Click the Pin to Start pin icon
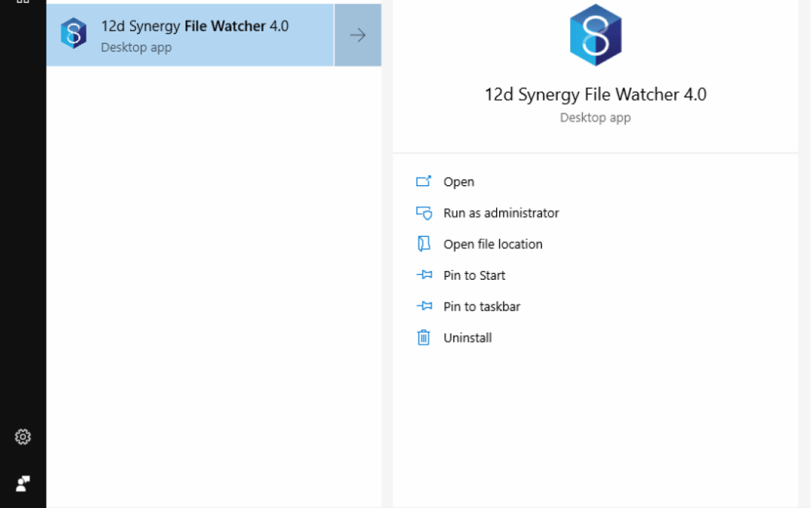812x508 pixels. tap(424, 275)
